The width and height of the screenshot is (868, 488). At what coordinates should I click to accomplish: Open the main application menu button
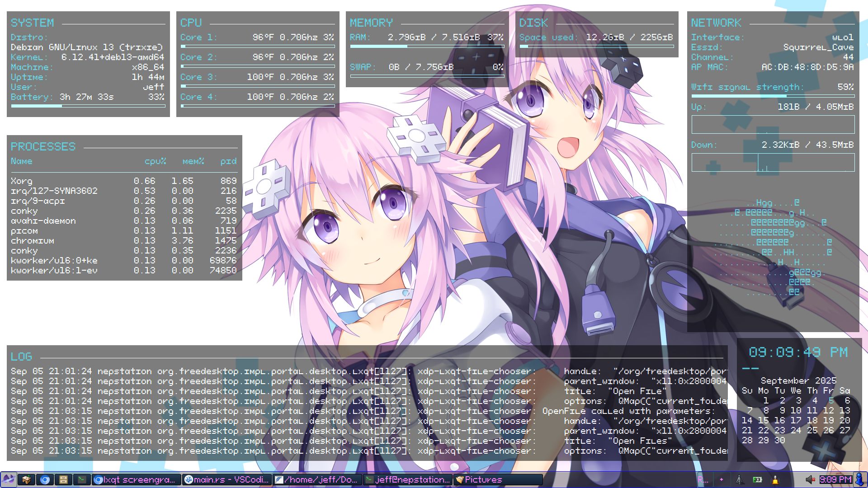click(8, 479)
